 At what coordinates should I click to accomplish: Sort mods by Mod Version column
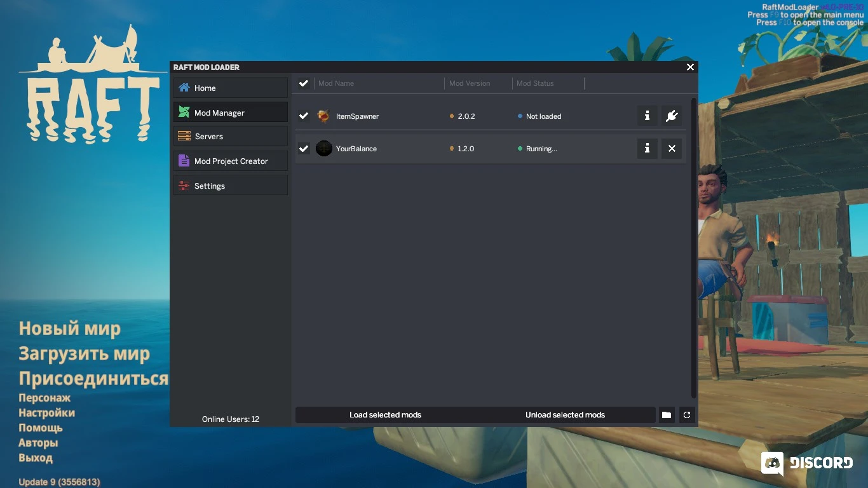click(470, 83)
